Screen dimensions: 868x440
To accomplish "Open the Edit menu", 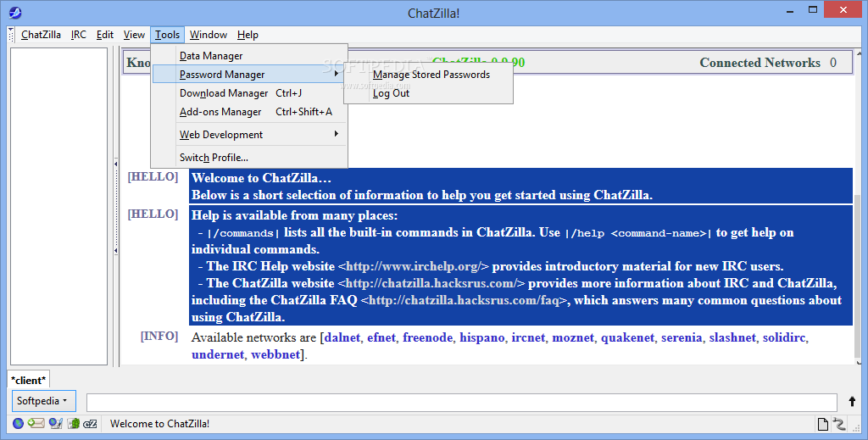I will [104, 35].
